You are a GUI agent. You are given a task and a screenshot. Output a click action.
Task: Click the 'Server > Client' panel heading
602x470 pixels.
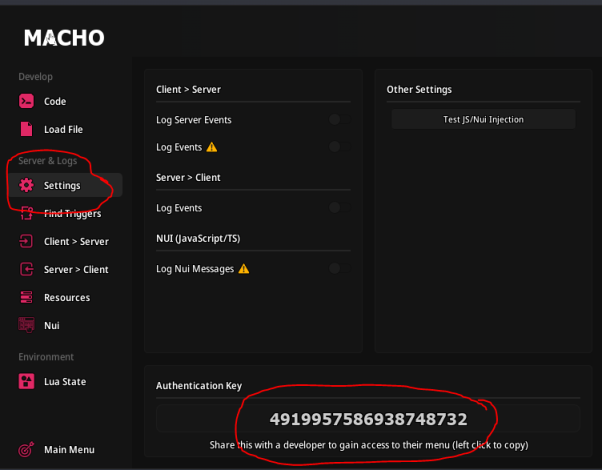(x=188, y=177)
